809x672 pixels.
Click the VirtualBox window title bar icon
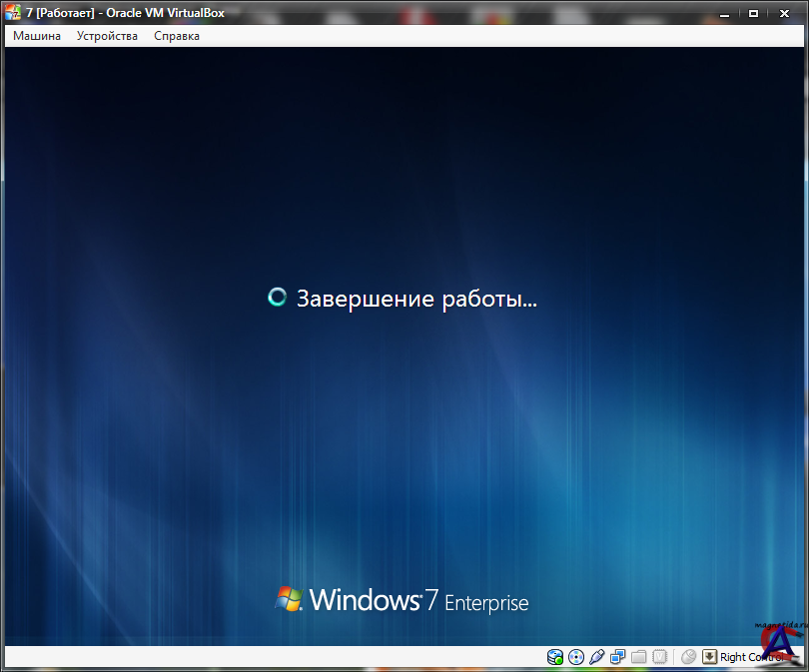(x=13, y=12)
